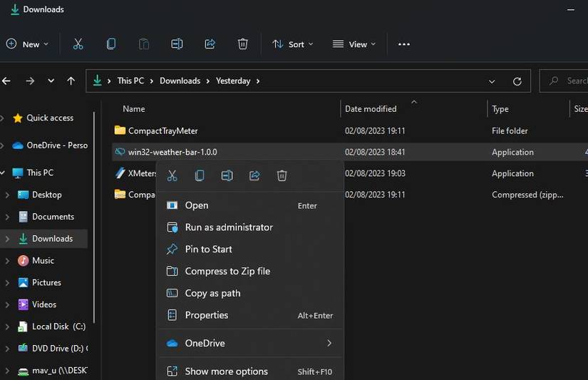Choose Compress to Zip file
The image size is (588, 380).
(227, 271)
